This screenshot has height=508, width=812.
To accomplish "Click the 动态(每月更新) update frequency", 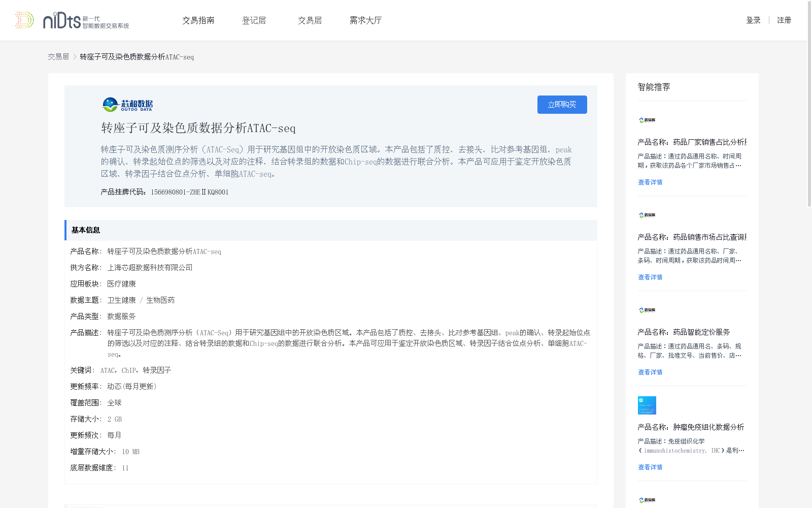I will click(x=132, y=387).
